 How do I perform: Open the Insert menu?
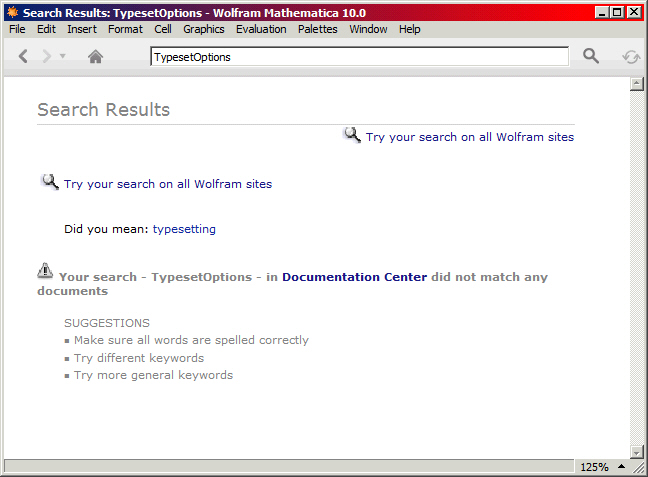pyautogui.click(x=82, y=29)
